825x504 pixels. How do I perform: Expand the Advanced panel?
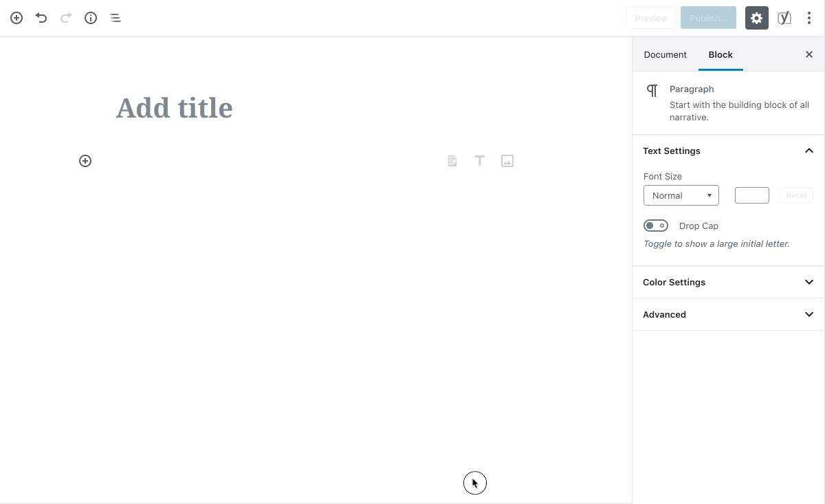[728, 314]
